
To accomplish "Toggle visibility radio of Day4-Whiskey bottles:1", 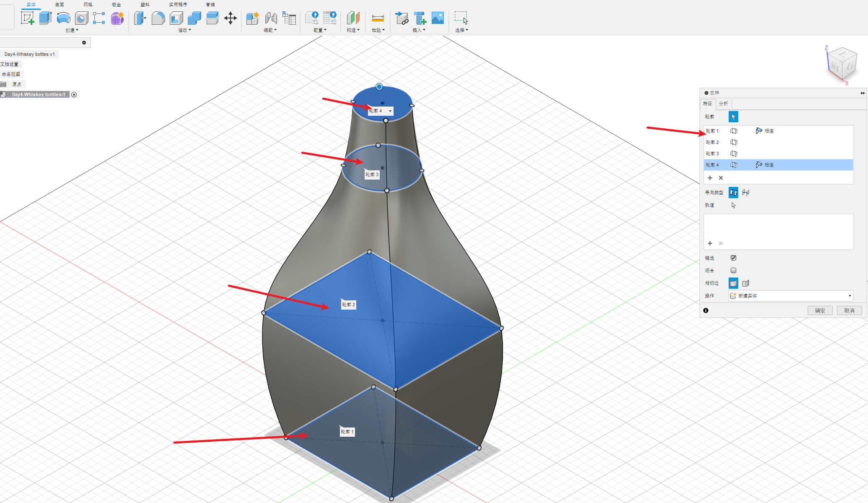I will pos(74,94).
